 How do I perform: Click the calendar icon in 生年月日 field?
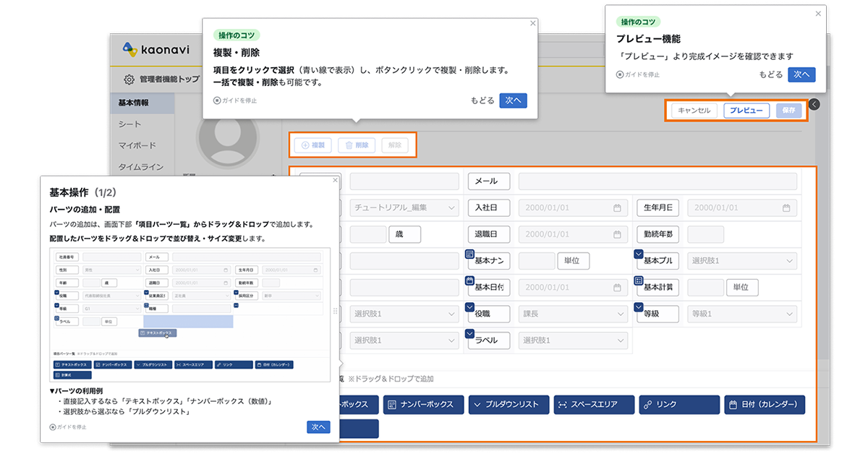point(786,207)
